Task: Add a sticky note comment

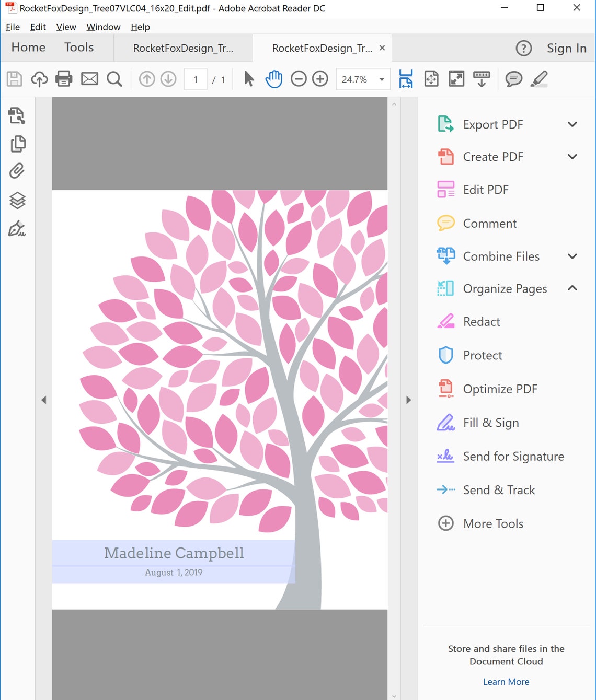Action: pos(513,79)
